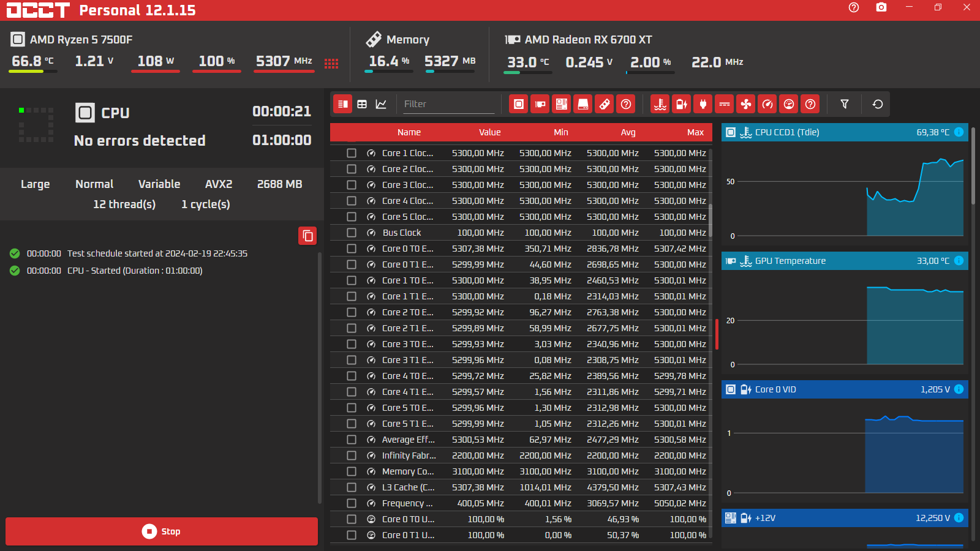Click the graph panel vertical scrollbar
Viewport: 980px width, 551px height.
click(x=973, y=165)
